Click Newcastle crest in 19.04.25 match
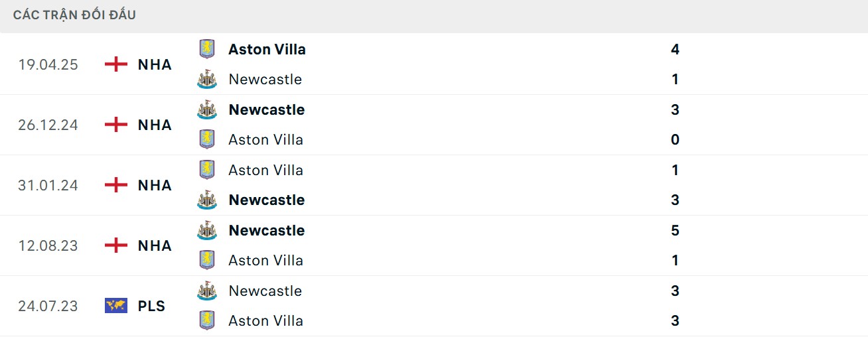 click(x=207, y=80)
